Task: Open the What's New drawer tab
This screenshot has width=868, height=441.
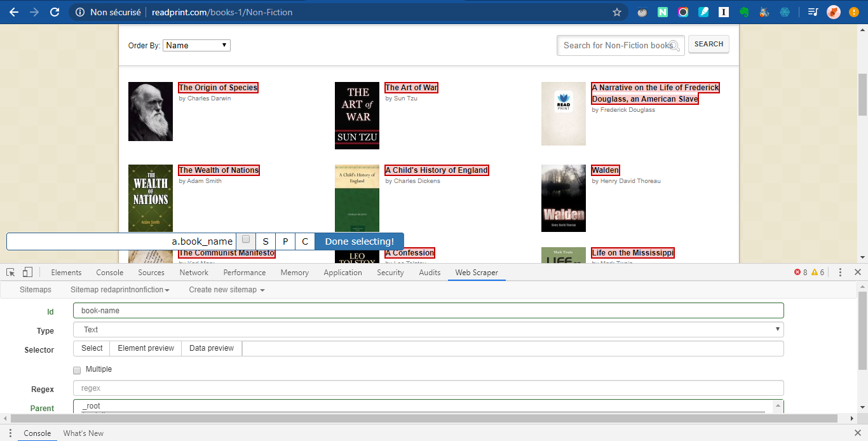Action: [x=83, y=433]
